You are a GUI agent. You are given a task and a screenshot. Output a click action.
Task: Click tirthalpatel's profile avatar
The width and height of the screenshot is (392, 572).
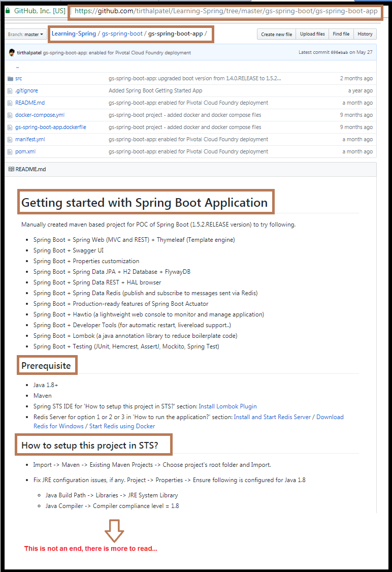pos(11,52)
